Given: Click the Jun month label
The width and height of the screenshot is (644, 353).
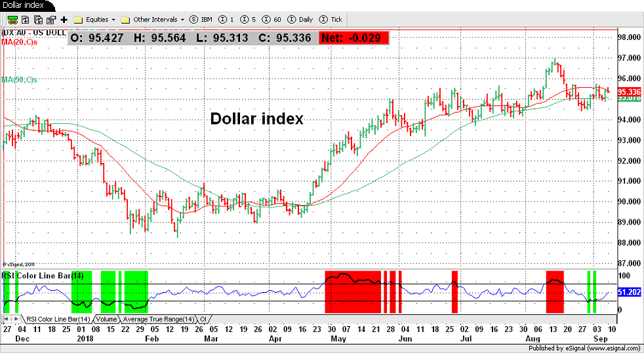Looking at the screenshot, I should (x=406, y=339).
